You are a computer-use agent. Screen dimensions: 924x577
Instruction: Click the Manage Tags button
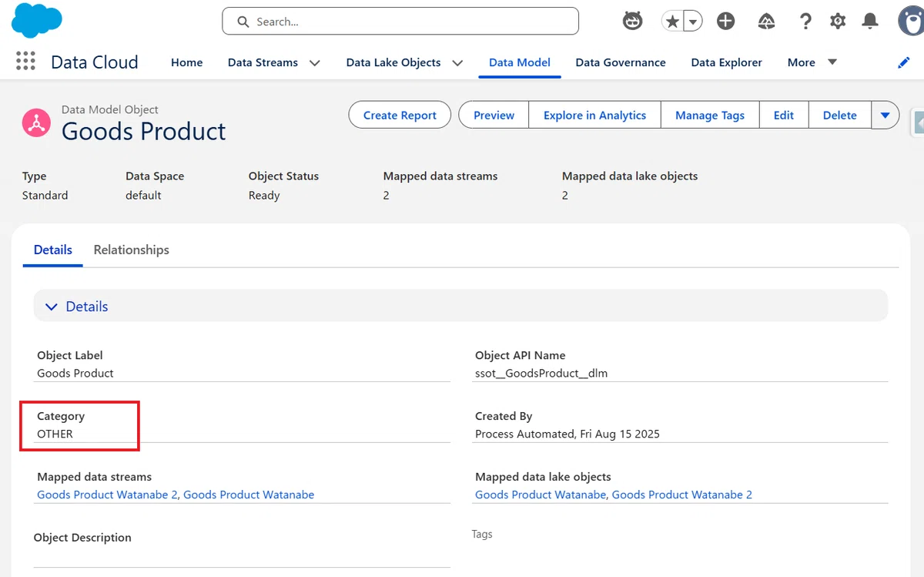tap(710, 115)
